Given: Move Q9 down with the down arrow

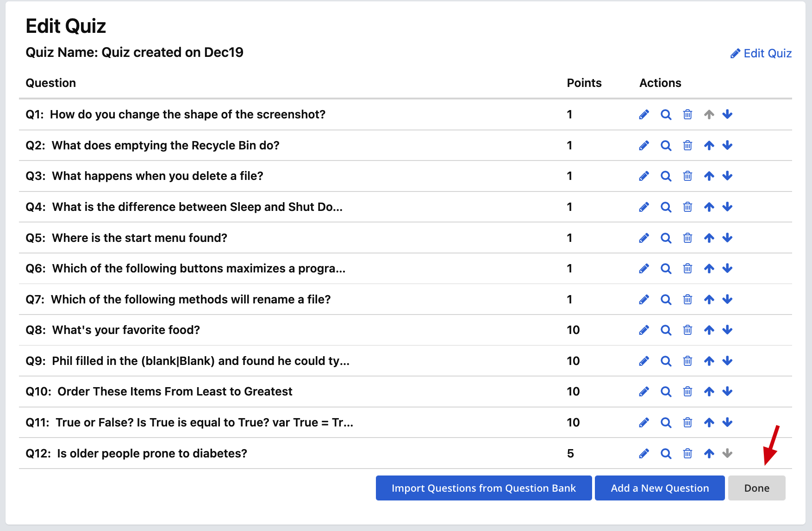Looking at the screenshot, I should [x=727, y=361].
